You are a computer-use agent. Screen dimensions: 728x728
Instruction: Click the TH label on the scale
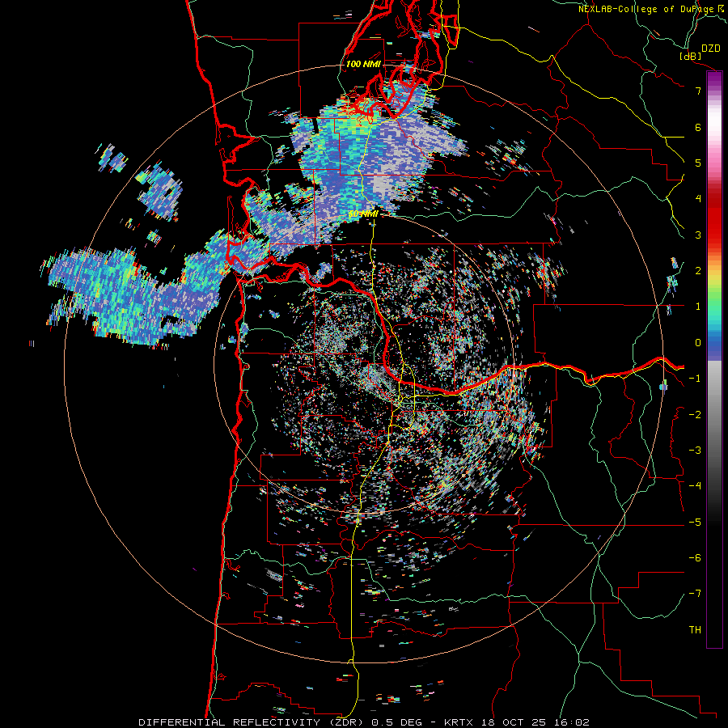pos(695,630)
